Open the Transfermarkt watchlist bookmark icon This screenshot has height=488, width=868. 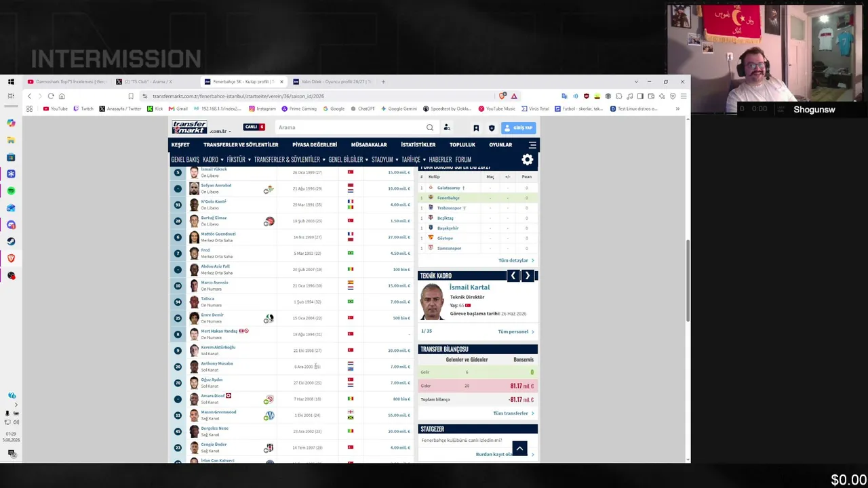coord(476,127)
